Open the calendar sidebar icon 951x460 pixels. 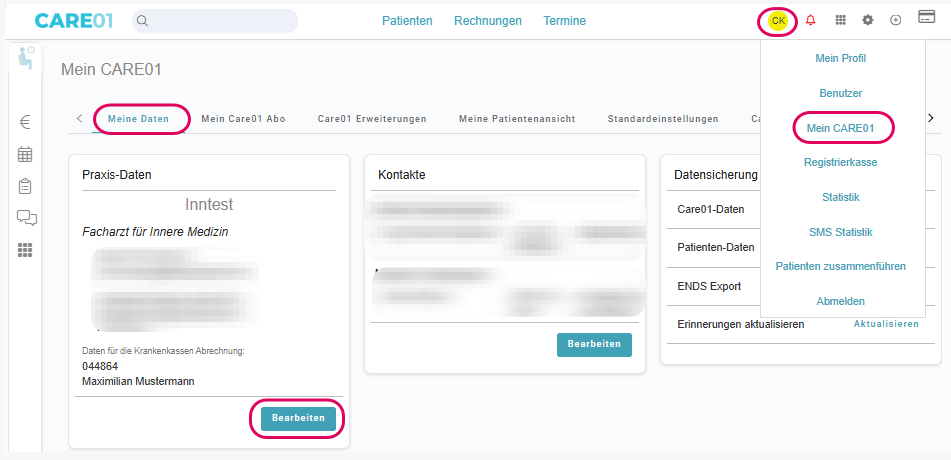click(x=25, y=154)
